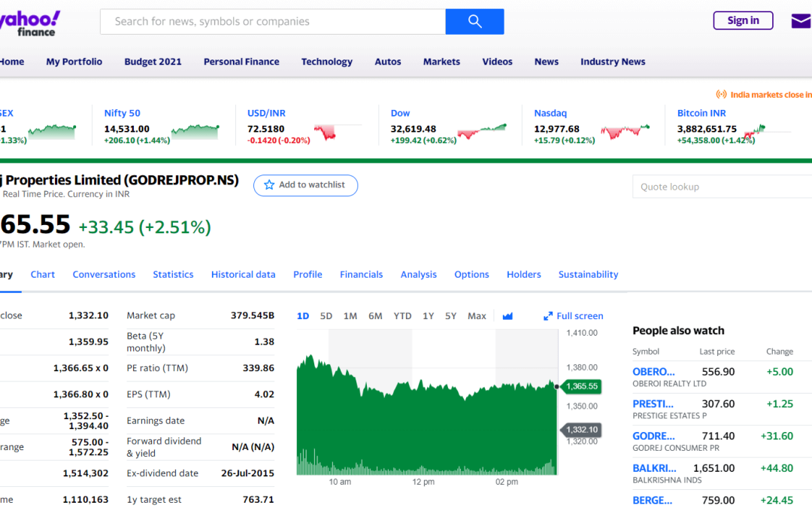Open the Technology navigation item
This screenshot has height=508, width=812.
coord(327,62)
